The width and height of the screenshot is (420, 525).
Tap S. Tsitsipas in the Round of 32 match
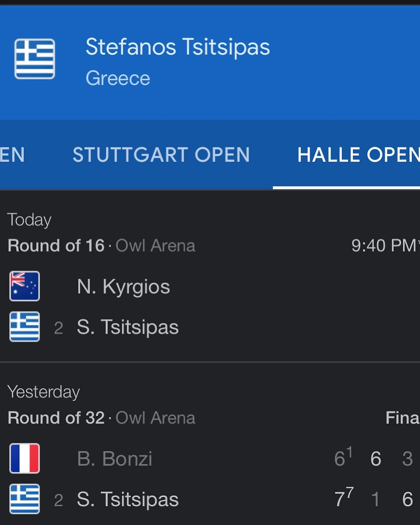coord(128,499)
